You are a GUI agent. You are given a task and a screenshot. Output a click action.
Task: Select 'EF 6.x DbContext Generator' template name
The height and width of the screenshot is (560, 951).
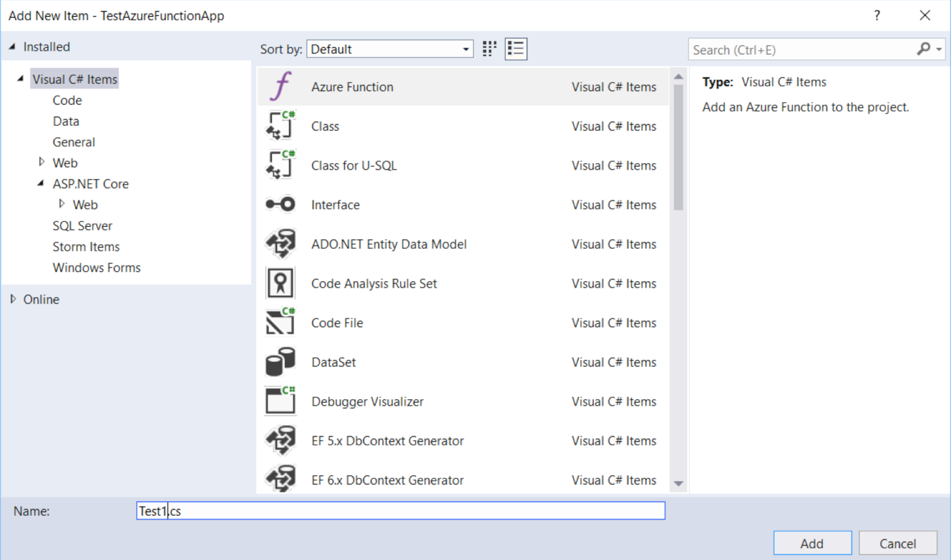point(387,480)
